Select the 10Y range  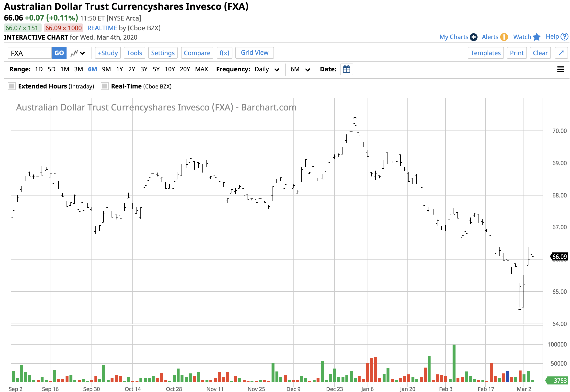coord(170,69)
